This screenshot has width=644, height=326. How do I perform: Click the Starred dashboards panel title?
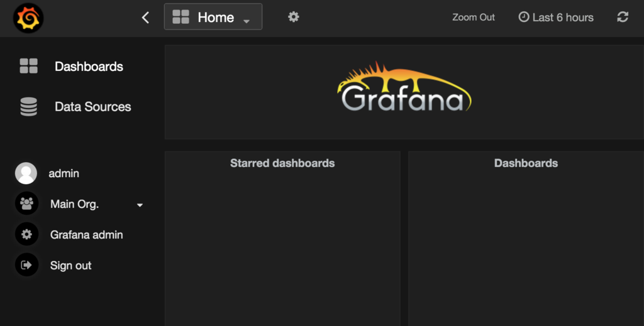click(282, 163)
